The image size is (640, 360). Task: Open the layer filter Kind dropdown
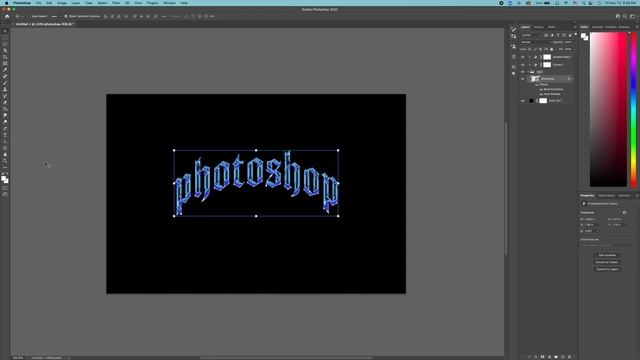[x=531, y=35]
